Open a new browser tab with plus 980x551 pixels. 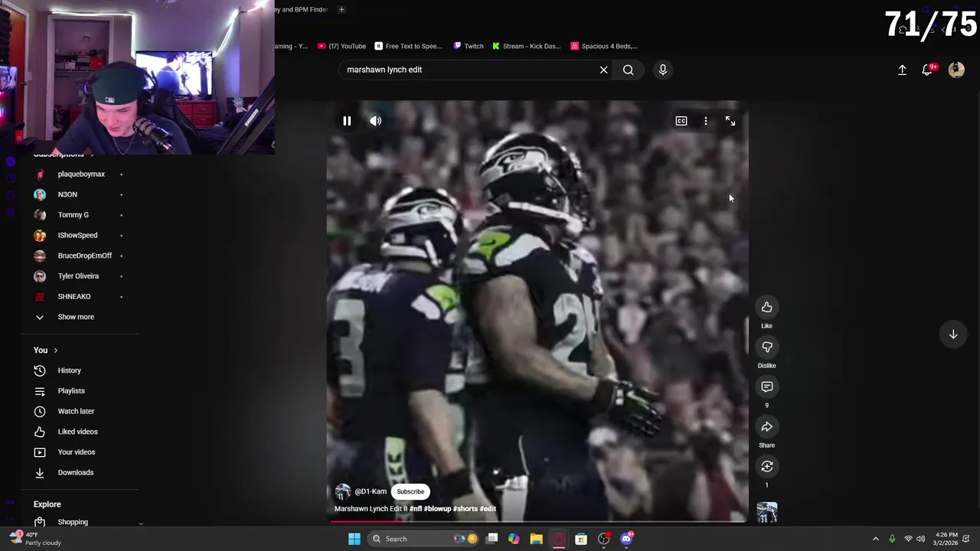tap(341, 9)
